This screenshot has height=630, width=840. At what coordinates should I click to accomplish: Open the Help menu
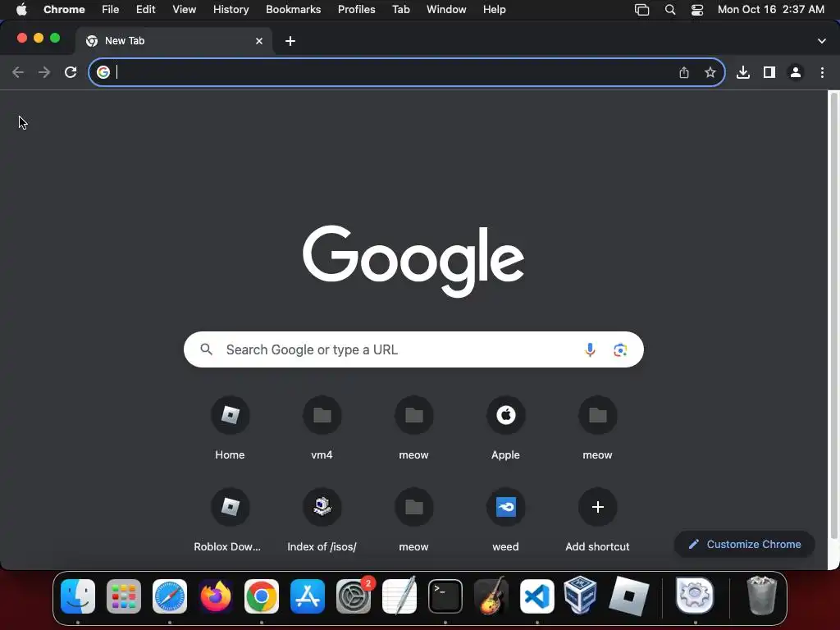(x=494, y=10)
